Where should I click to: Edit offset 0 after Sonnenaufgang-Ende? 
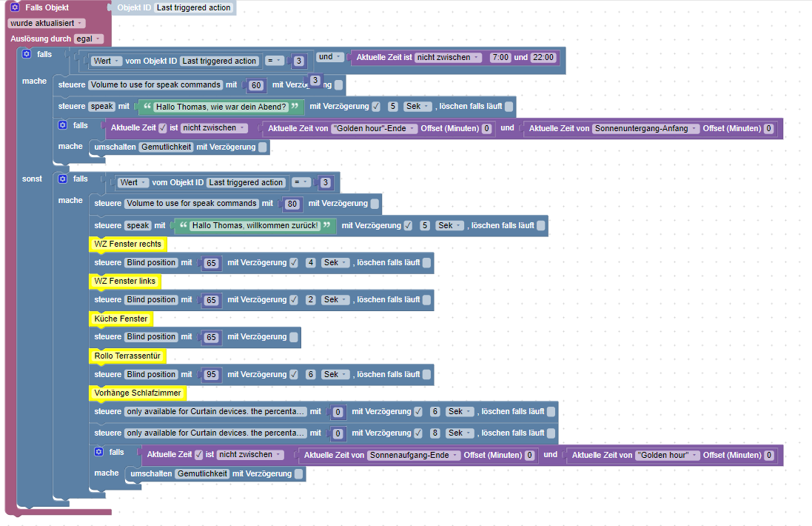tap(529, 455)
